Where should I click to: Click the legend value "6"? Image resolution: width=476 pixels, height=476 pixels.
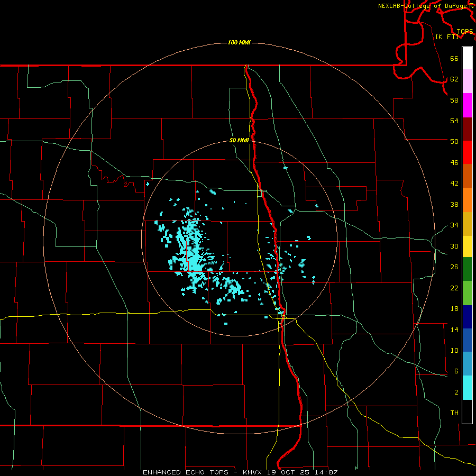tap(456, 371)
